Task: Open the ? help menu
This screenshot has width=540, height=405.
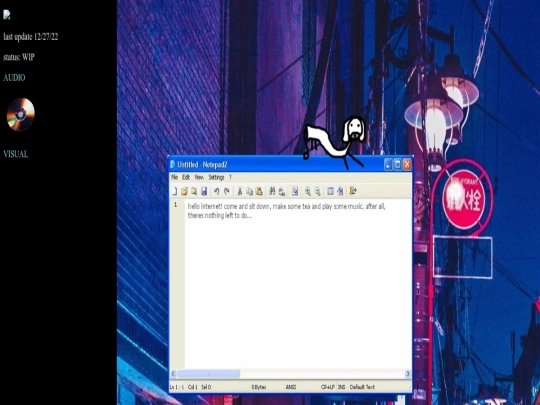Action: (230, 177)
